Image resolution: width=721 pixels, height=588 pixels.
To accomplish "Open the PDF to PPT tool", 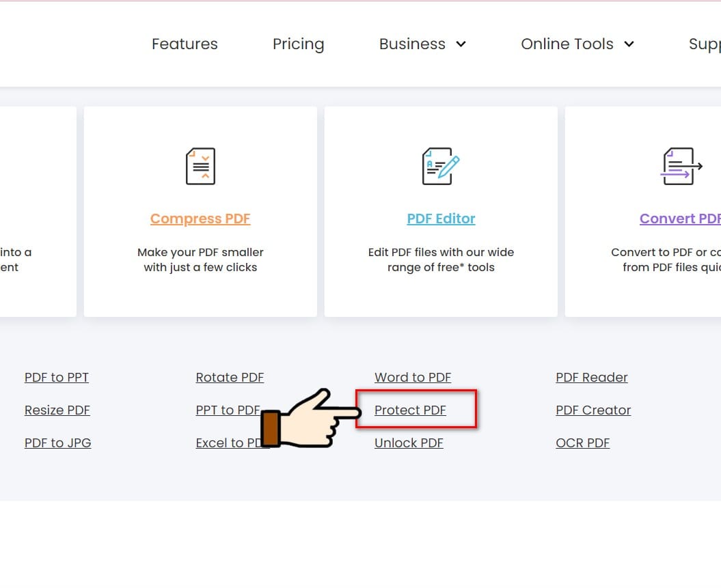I will [57, 378].
